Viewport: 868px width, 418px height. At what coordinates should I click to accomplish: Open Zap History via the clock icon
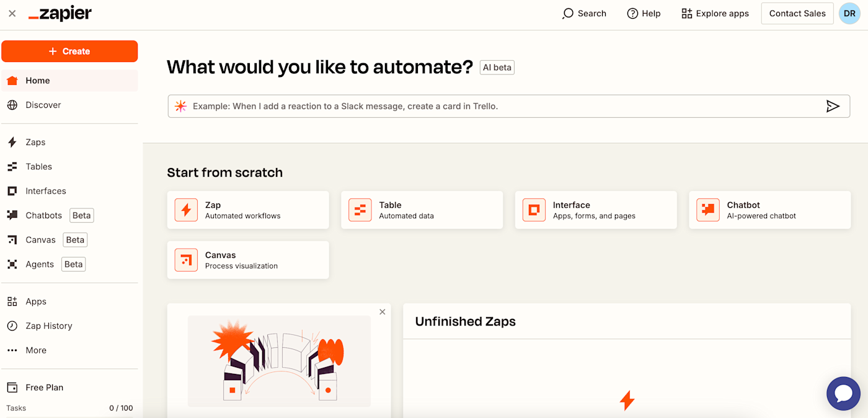click(12, 326)
